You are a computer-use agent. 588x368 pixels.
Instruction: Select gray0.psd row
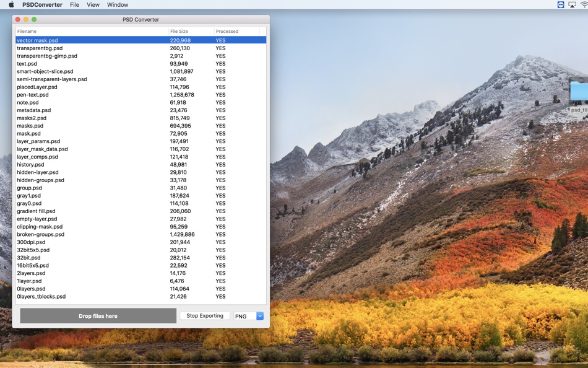(x=141, y=203)
